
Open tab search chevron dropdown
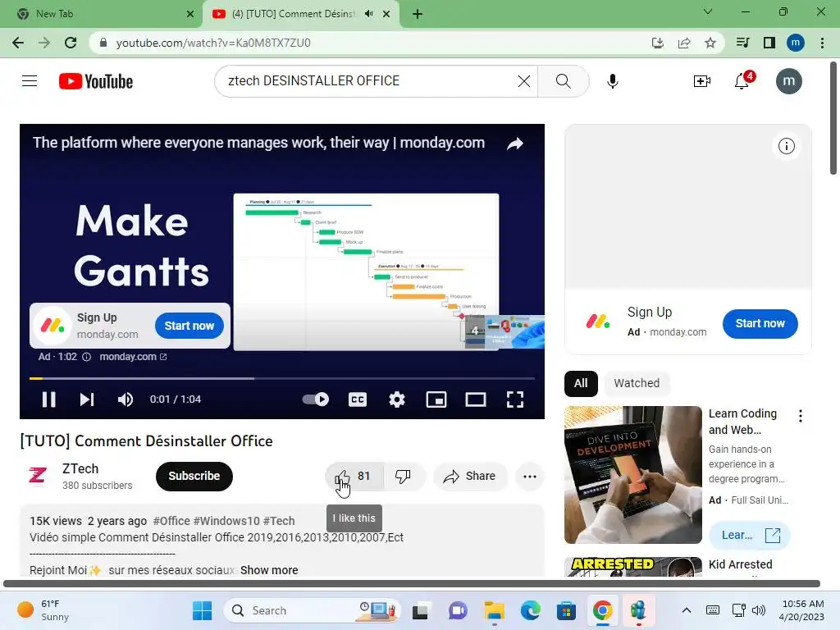coord(708,11)
